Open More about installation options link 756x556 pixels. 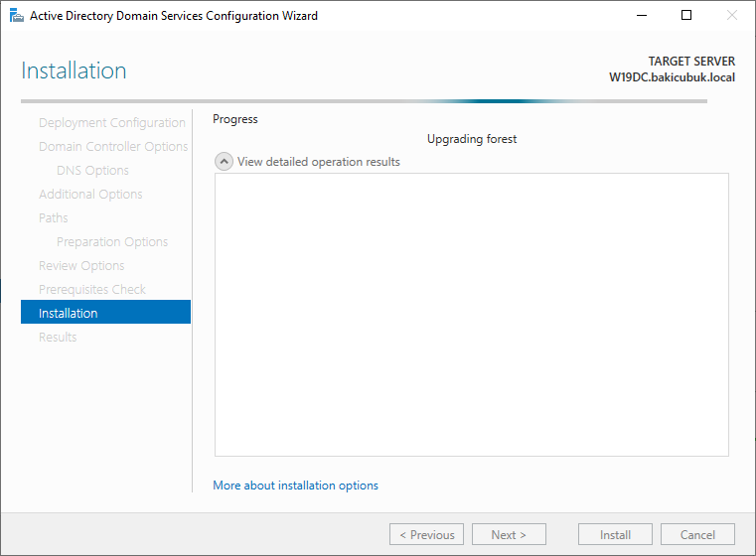pos(296,486)
